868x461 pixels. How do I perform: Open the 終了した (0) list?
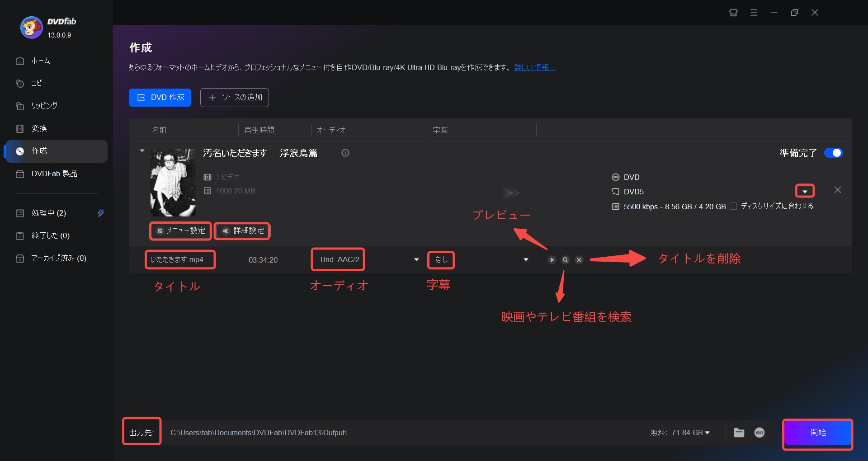[51, 235]
